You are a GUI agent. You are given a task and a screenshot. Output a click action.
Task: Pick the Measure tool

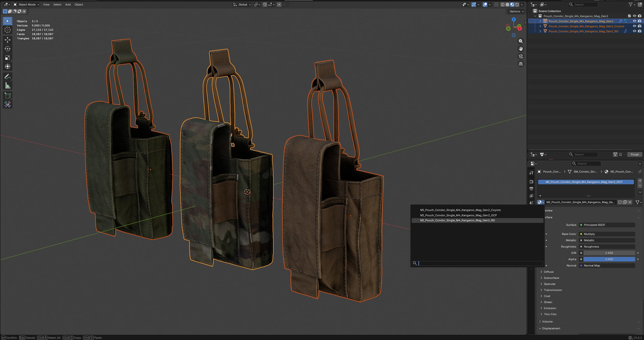pos(7,86)
